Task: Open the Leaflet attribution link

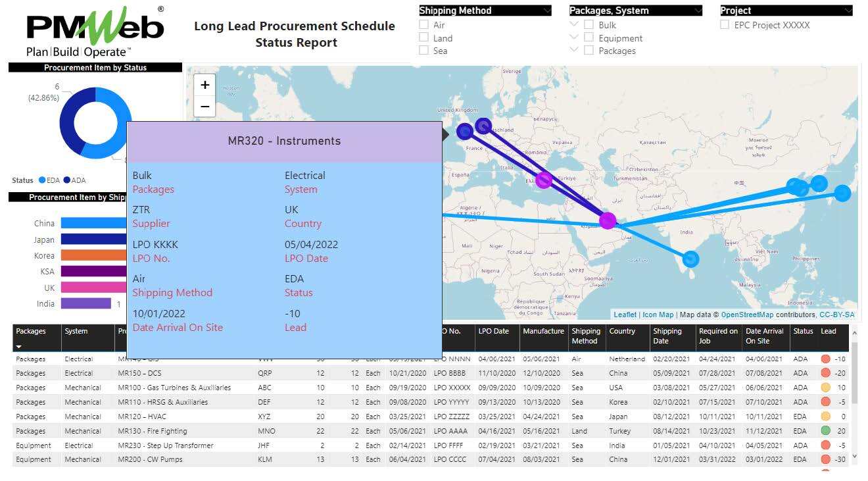Action: [x=625, y=315]
